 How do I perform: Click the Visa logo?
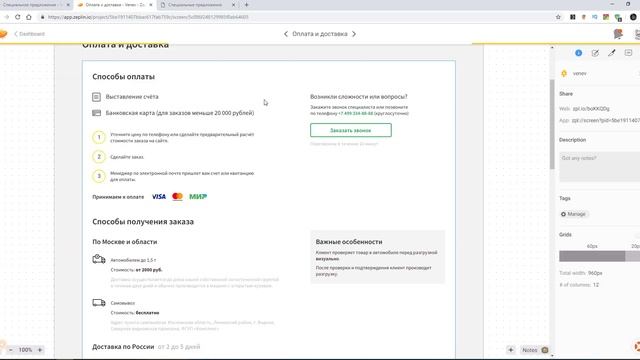159,197
